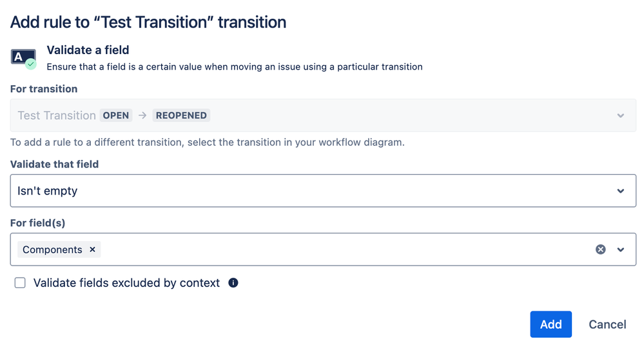Click the Add button
The image size is (644, 348).
click(x=551, y=324)
